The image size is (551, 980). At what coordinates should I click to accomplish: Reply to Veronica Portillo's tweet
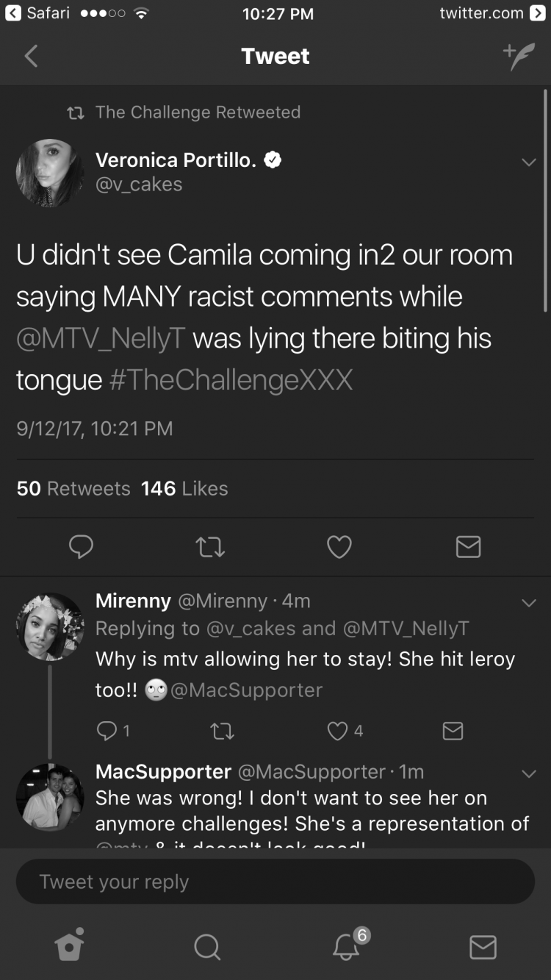(81, 546)
